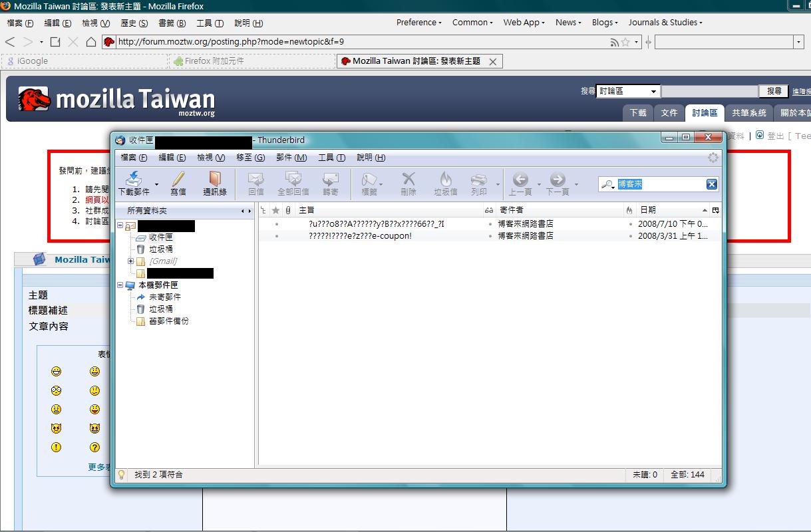Open the e-coupon message row

490,236
